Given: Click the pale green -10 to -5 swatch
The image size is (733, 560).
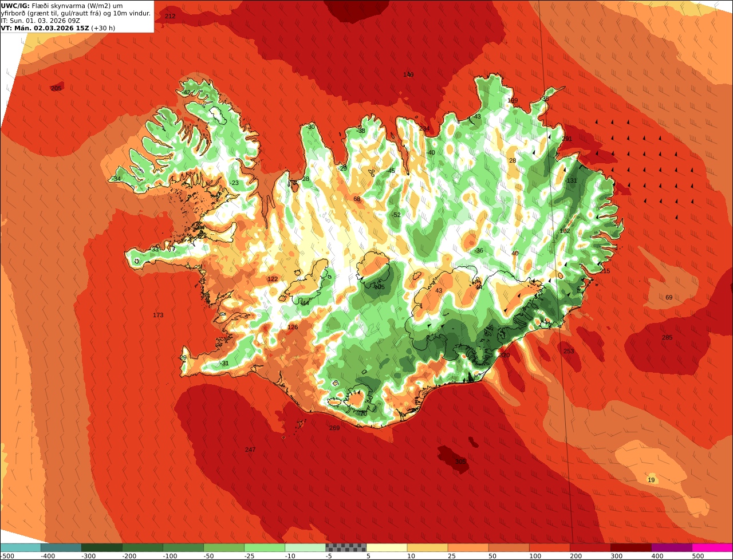Looking at the screenshot, I should click(305, 547).
